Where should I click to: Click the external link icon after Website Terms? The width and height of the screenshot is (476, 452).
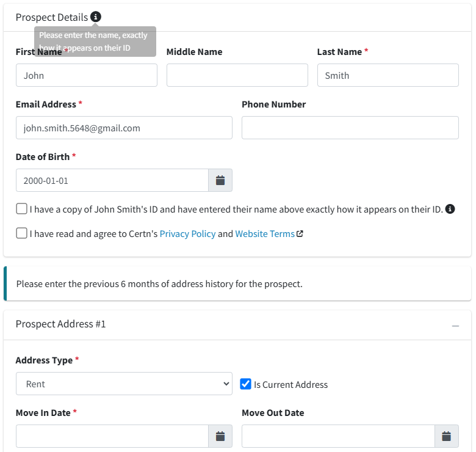click(x=300, y=233)
